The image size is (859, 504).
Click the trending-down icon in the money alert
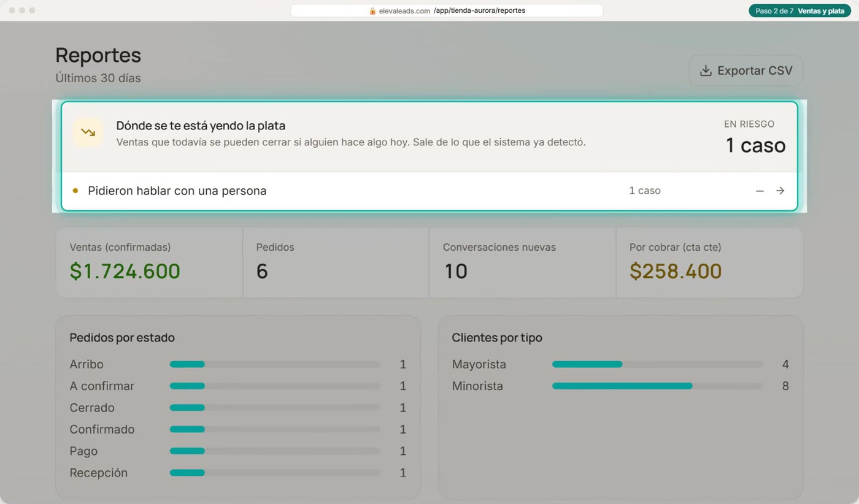coord(88,132)
